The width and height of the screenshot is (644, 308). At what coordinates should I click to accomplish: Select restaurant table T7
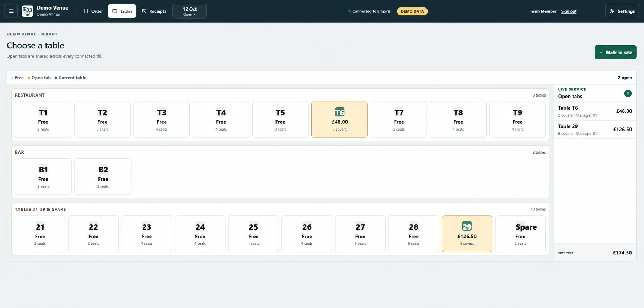pyautogui.click(x=399, y=120)
